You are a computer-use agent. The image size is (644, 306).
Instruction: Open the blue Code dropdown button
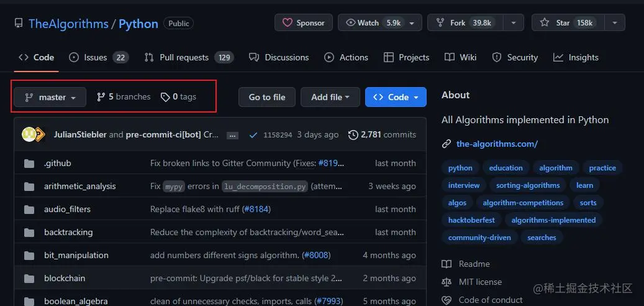[x=396, y=97]
